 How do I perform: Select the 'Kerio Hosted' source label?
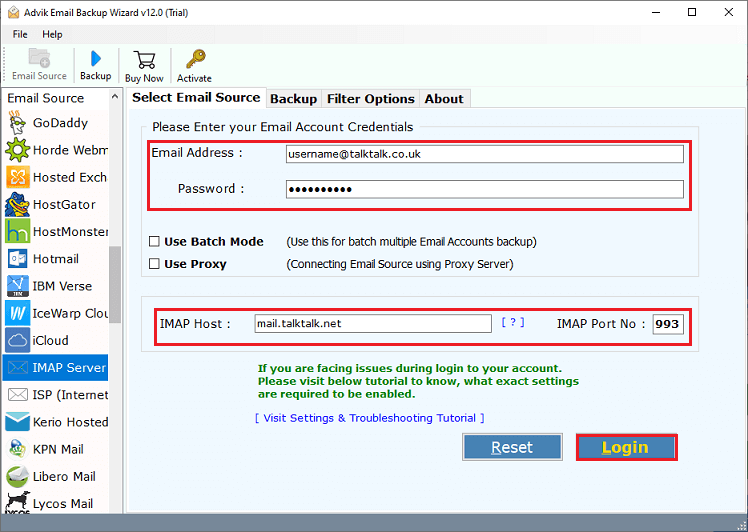coord(70,422)
